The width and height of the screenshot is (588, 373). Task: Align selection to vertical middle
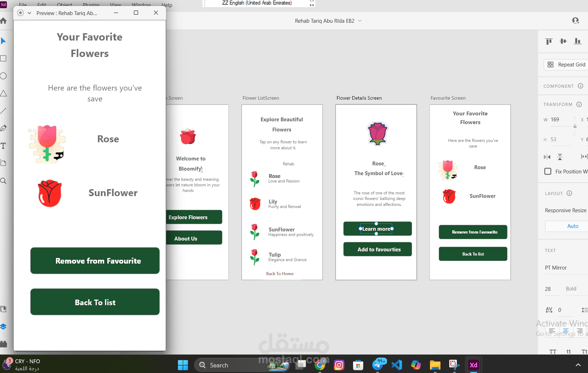(563, 41)
